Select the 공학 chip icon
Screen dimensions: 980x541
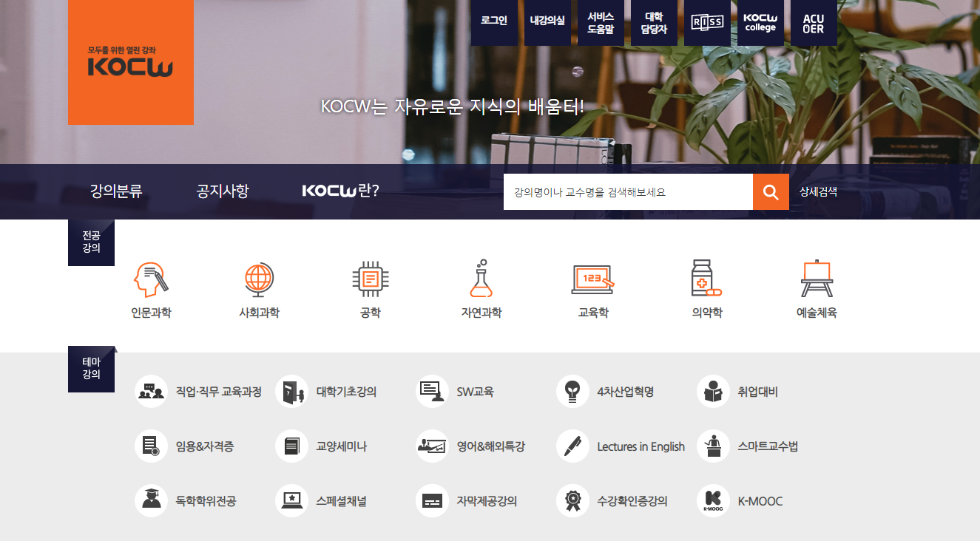click(371, 279)
